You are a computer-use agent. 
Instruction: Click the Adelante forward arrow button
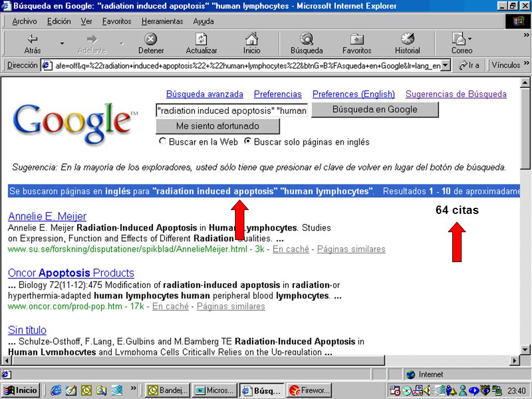92,43
